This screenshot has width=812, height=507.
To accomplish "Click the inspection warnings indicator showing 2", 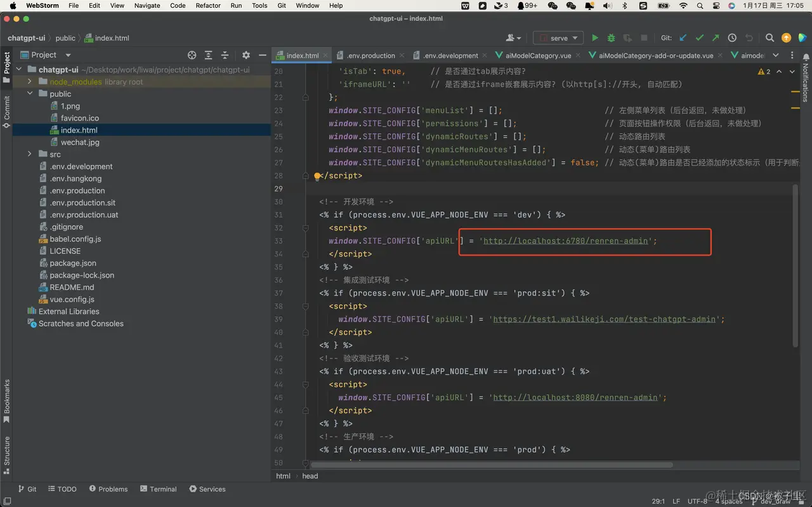I will (764, 72).
